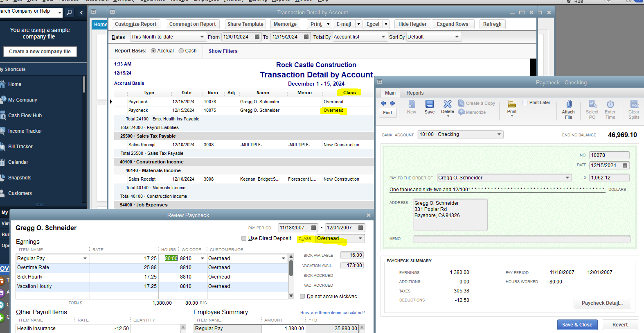Screen dimensions: 644x333
Task: Open Income Tracker from left sidebar
Action: tap(25, 131)
